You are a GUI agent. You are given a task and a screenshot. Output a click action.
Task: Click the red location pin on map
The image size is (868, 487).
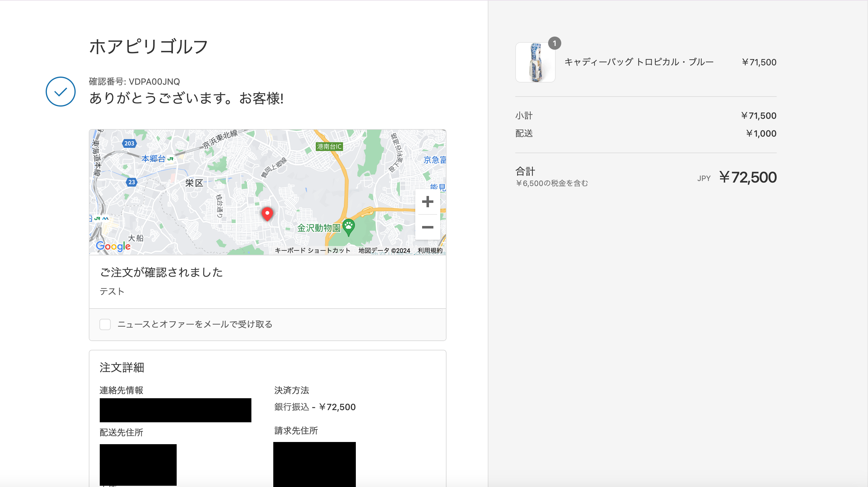267,214
